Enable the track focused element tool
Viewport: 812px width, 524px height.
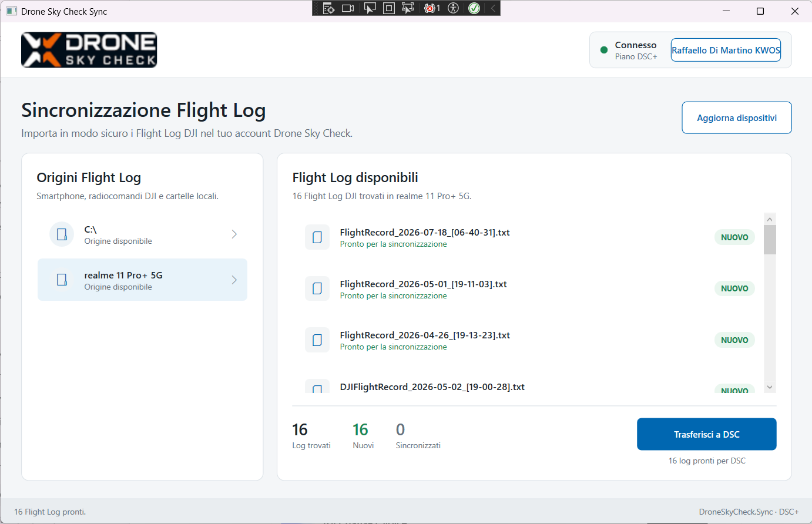[x=408, y=8]
